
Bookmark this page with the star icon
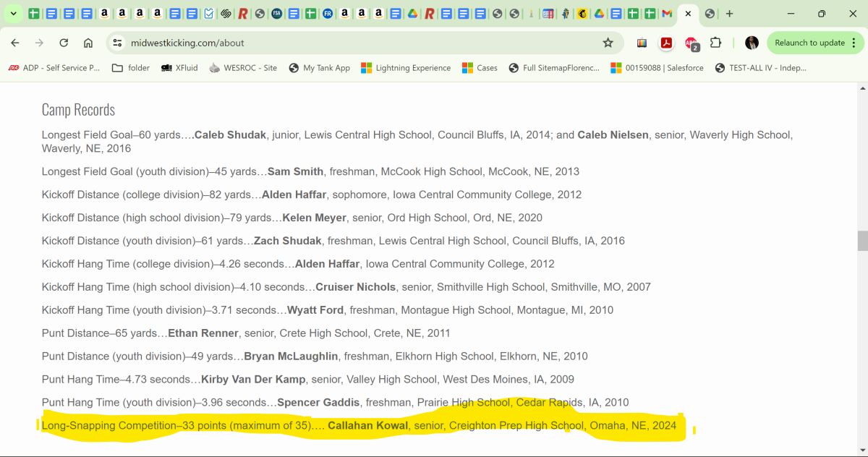[x=608, y=43]
